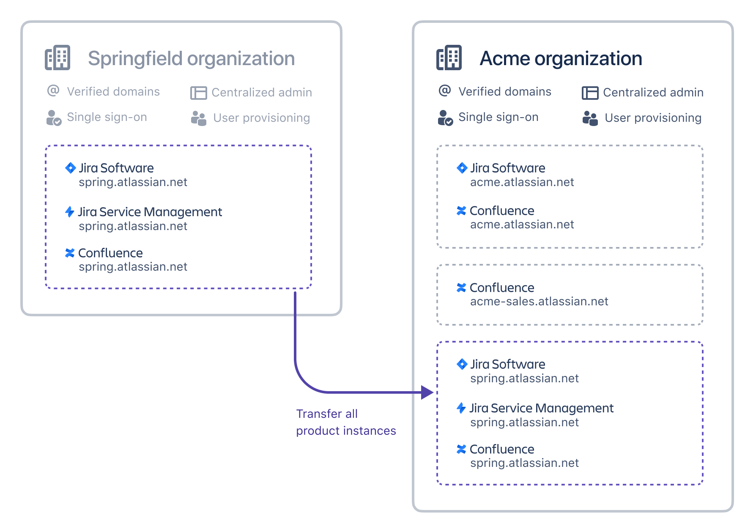Click "Verified domains" label in Springfield organization

pyautogui.click(x=113, y=91)
